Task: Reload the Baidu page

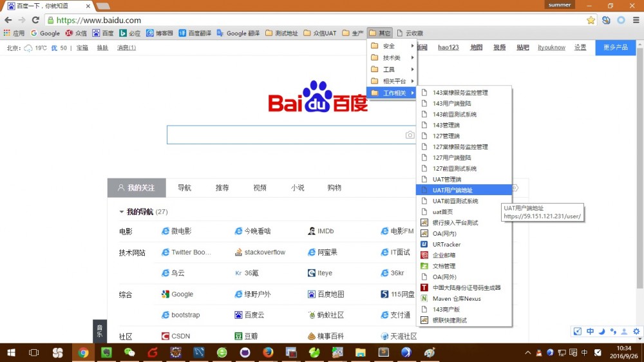Action: click(x=35, y=20)
